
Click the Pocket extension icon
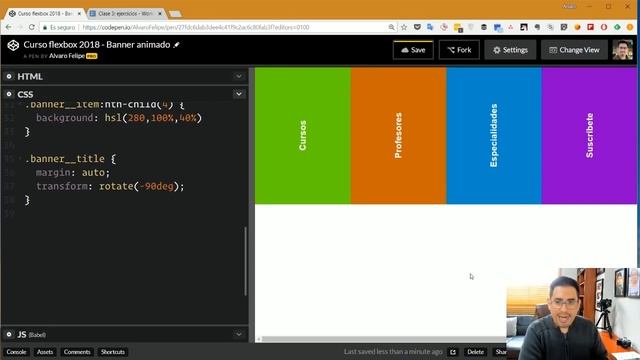coord(417,27)
